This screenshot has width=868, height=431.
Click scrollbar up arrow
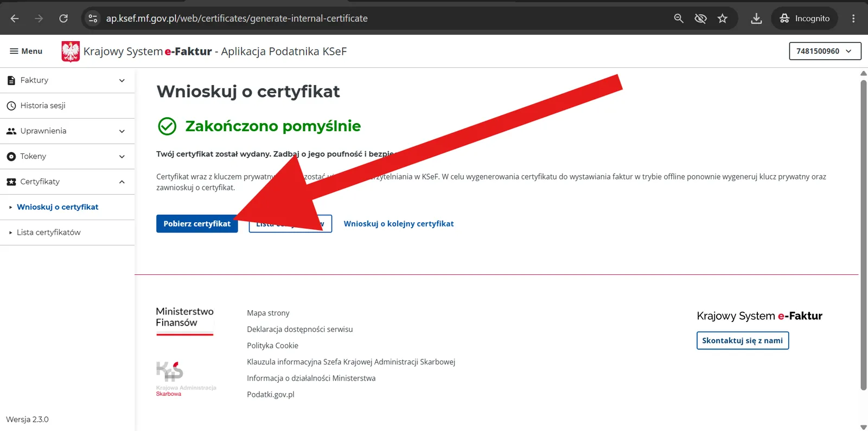pyautogui.click(x=863, y=73)
